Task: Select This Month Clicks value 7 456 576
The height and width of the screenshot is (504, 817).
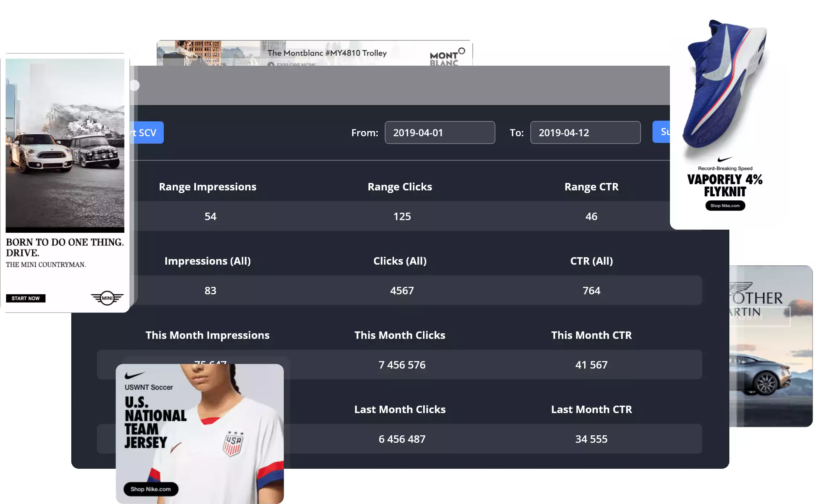Action: (x=402, y=365)
